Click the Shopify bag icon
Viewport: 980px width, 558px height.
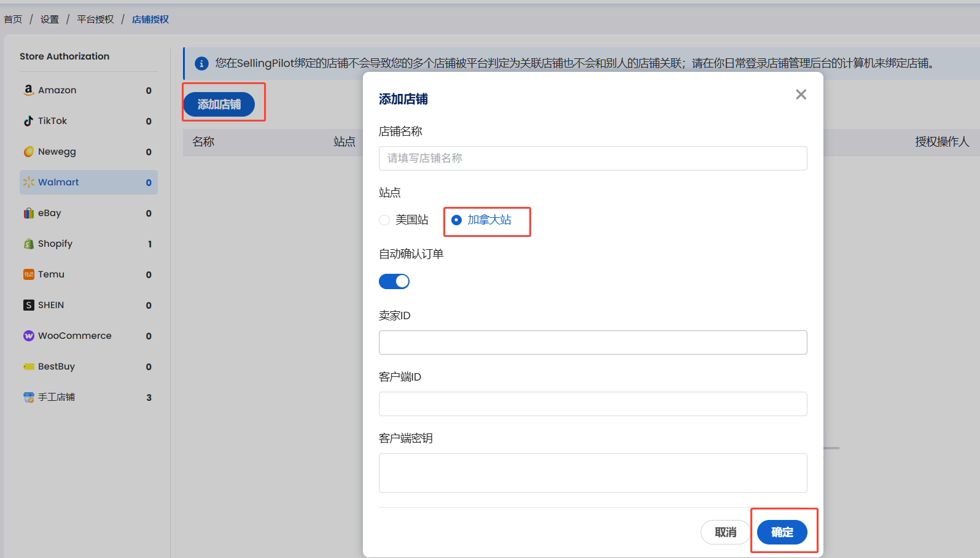(28, 244)
